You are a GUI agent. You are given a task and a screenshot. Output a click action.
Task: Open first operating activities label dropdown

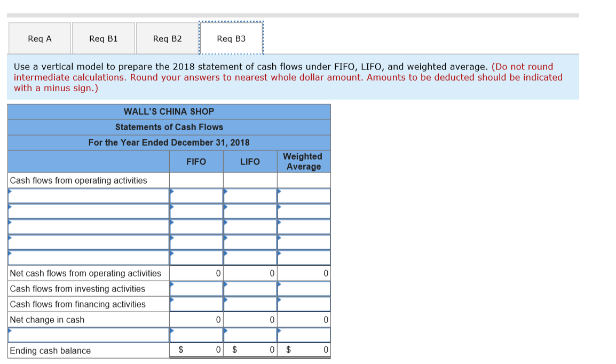89,196
